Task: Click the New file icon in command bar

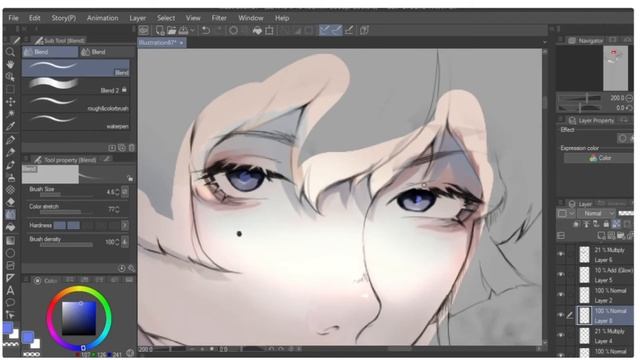Action: [x=160, y=30]
